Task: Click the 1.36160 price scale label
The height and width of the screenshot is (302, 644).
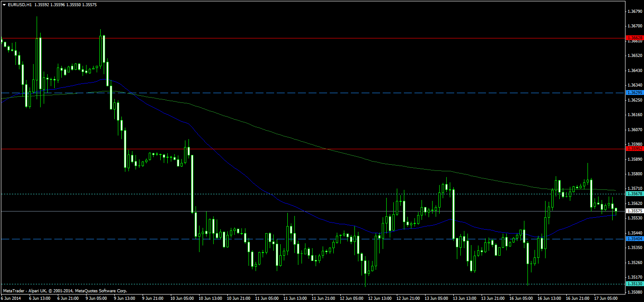Action: pyautogui.click(x=634, y=115)
